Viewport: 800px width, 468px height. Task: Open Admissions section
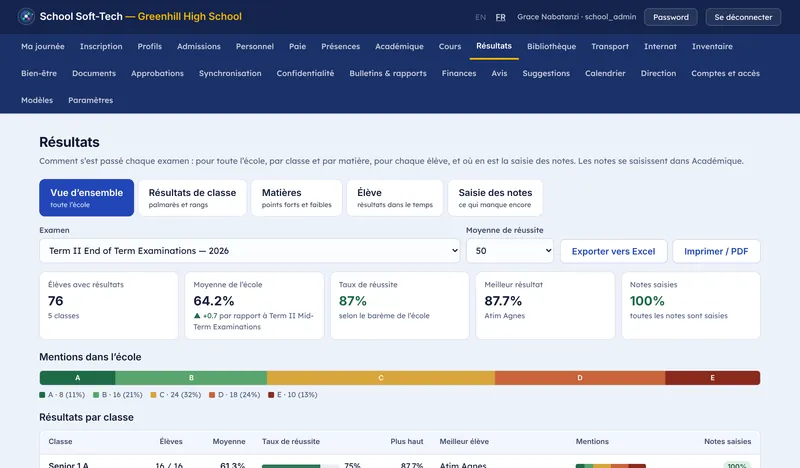tap(198, 46)
